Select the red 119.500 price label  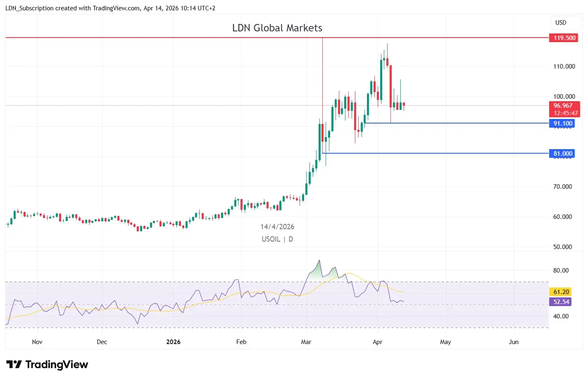pos(564,38)
